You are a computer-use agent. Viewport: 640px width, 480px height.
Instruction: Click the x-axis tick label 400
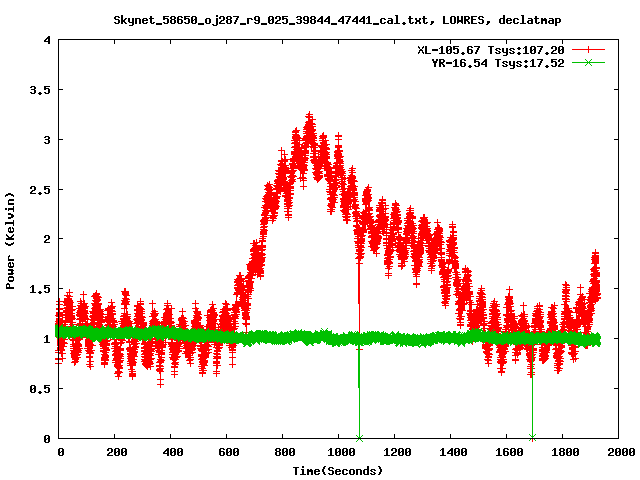coord(173,452)
